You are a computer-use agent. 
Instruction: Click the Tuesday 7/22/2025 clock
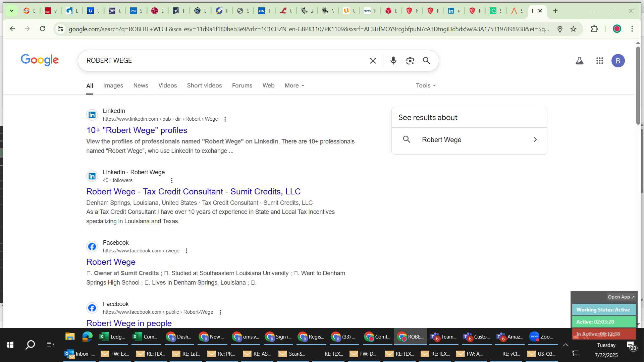(x=606, y=350)
